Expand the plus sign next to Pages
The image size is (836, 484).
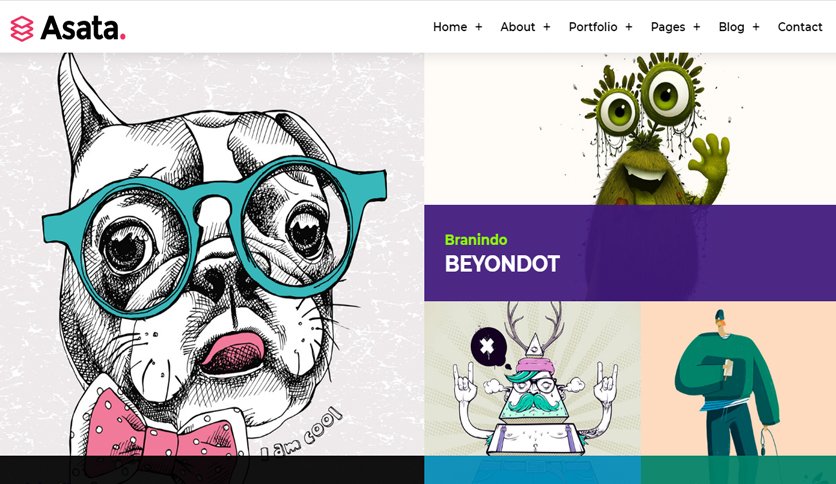point(696,27)
